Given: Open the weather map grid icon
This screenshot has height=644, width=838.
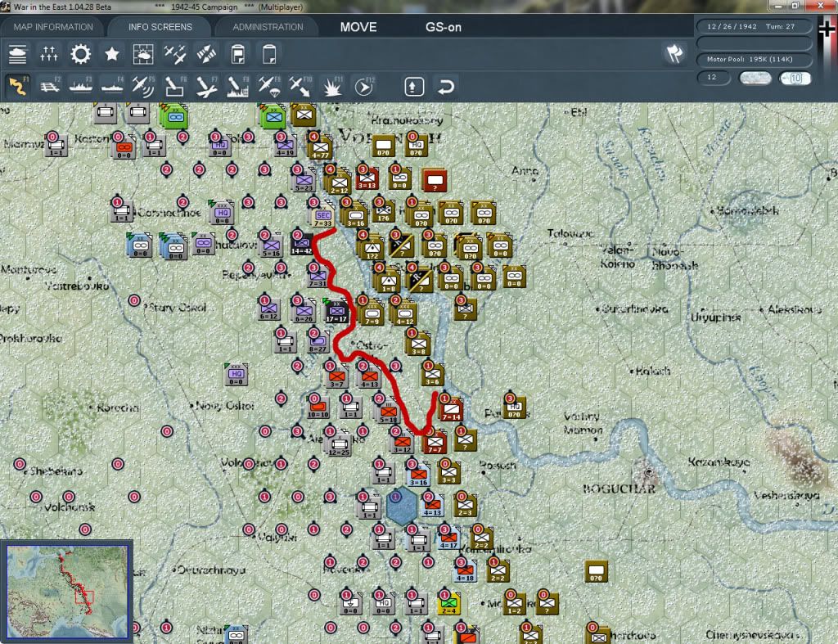Looking at the screenshot, I should point(143,55).
